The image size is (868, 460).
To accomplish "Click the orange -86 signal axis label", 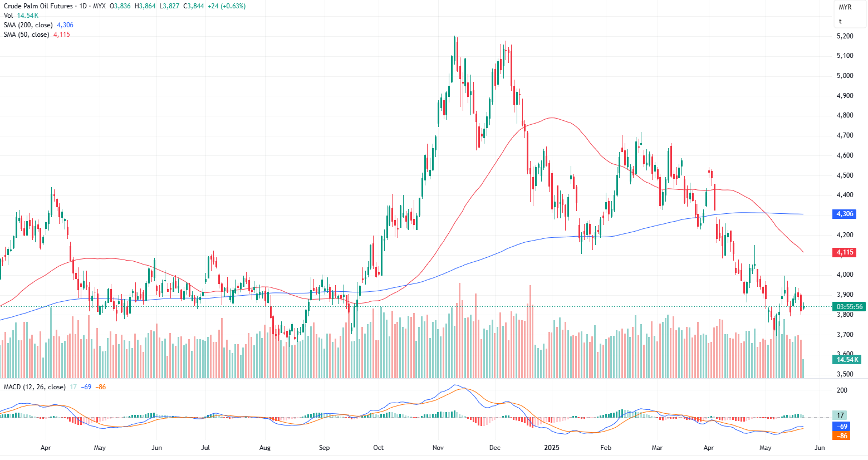I will (842, 435).
